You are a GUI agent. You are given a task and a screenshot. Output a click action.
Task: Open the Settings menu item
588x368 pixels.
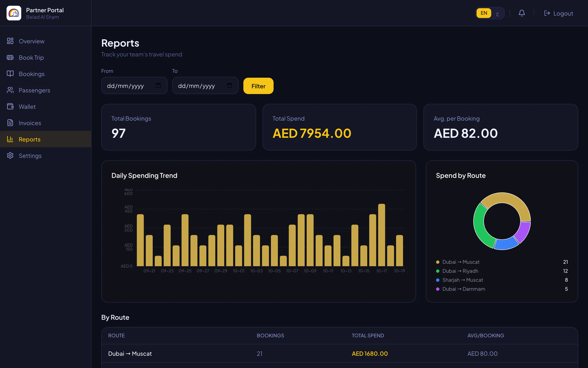[46, 156]
